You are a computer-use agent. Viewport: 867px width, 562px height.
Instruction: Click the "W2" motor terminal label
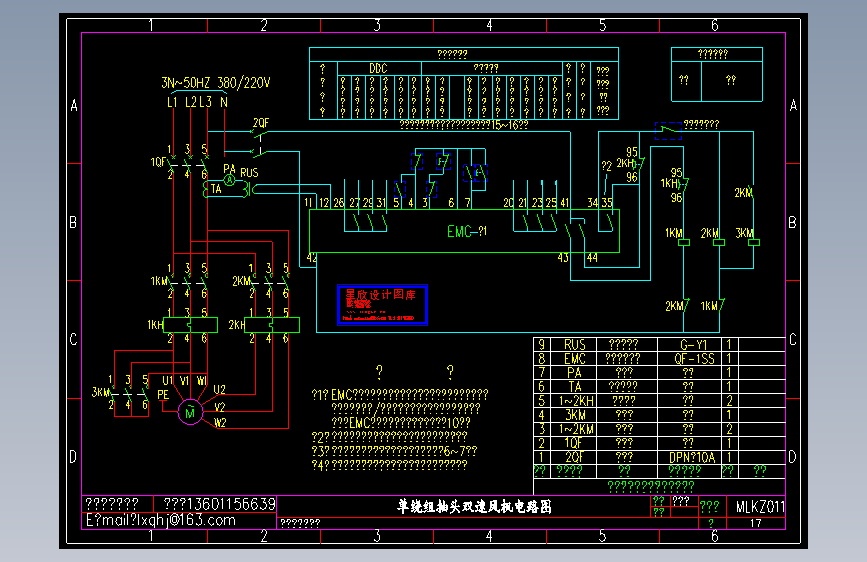click(x=220, y=423)
